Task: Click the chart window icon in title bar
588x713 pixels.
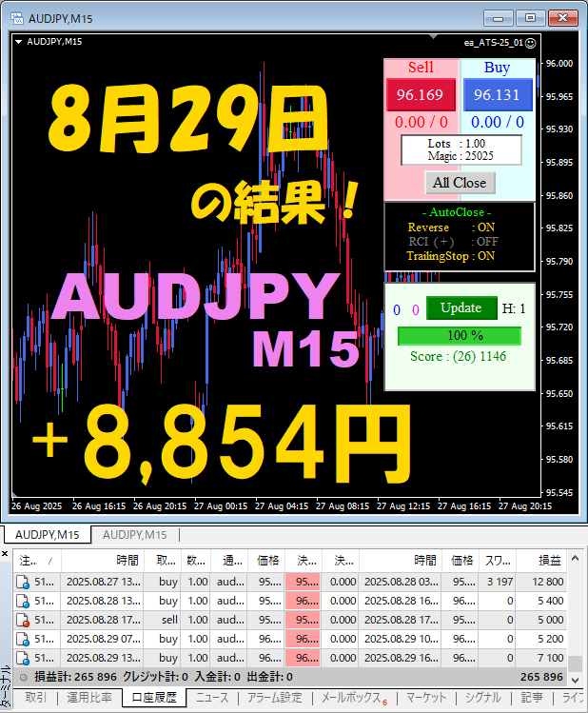Action: [x=17, y=18]
